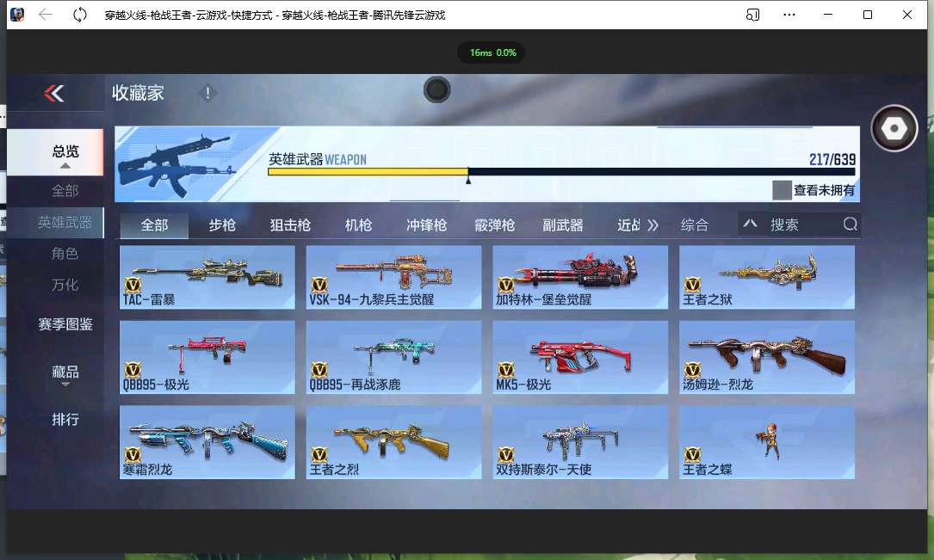Open the 王者之蝶 character card
934x560 pixels.
coord(767,442)
